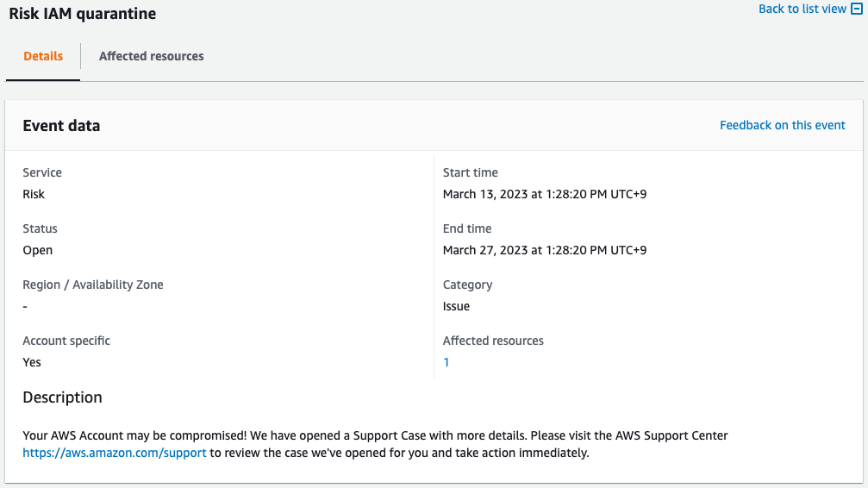Click the Risk IAM quarantine title
Screen dimensions: 868x488
(83, 14)
